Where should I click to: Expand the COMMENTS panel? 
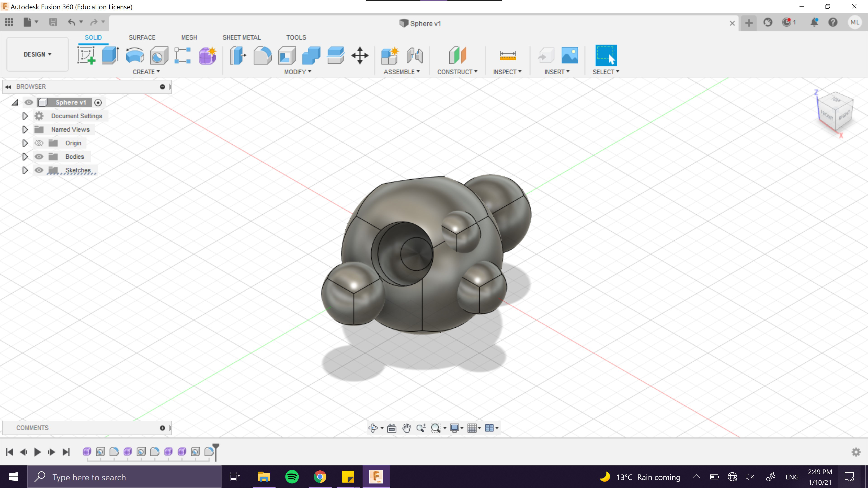[x=163, y=428]
